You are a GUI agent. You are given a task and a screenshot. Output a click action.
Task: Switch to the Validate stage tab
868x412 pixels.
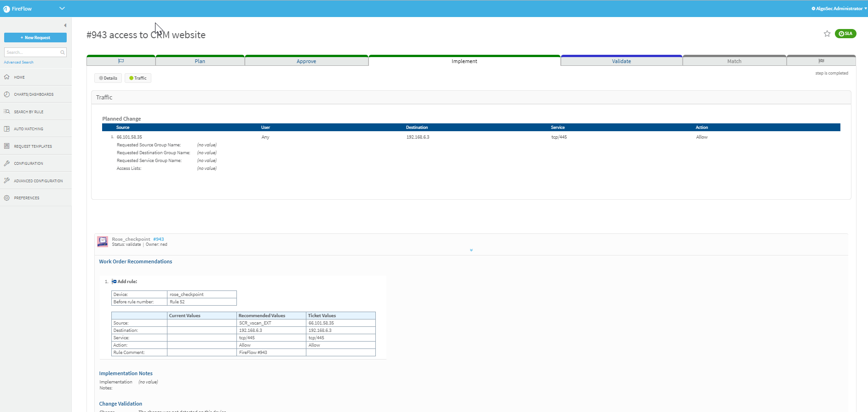click(x=621, y=61)
